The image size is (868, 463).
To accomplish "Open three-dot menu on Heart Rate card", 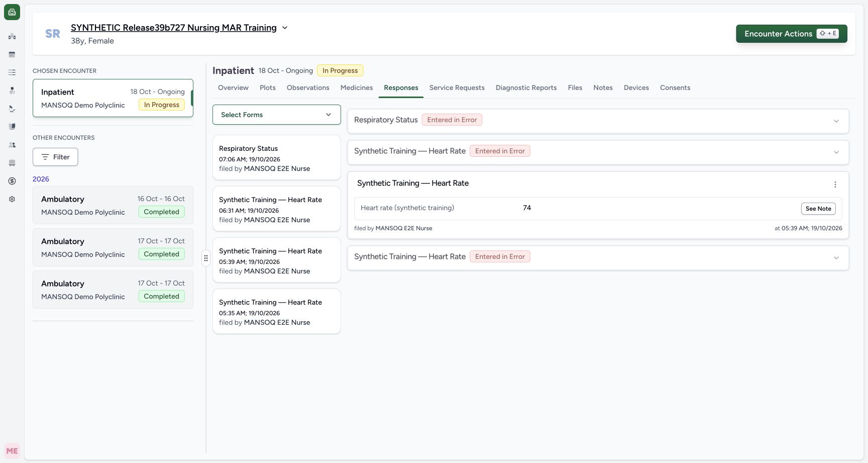I will click(x=835, y=184).
